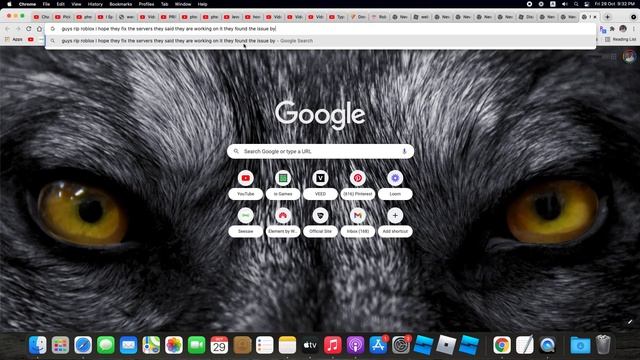Open the Reading List
The image size is (640, 360).
[x=621, y=39]
